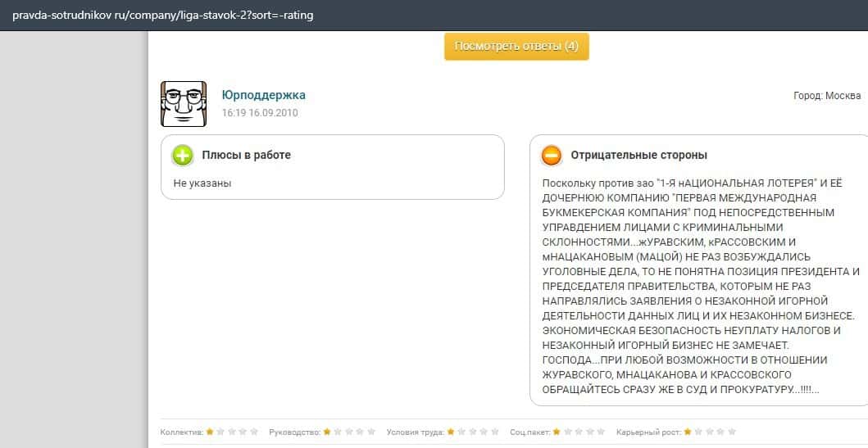Click the browser address bar URL
Viewport: 868px width, 448px height.
pyautogui.click(x=162, y=15)
